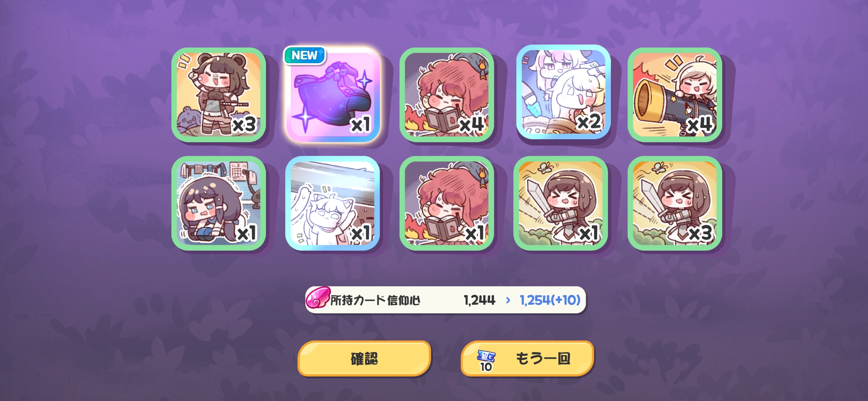Screen dimensions: 868x401
Task: Select the sword knight girl card x1
Action: pos(560,203)
